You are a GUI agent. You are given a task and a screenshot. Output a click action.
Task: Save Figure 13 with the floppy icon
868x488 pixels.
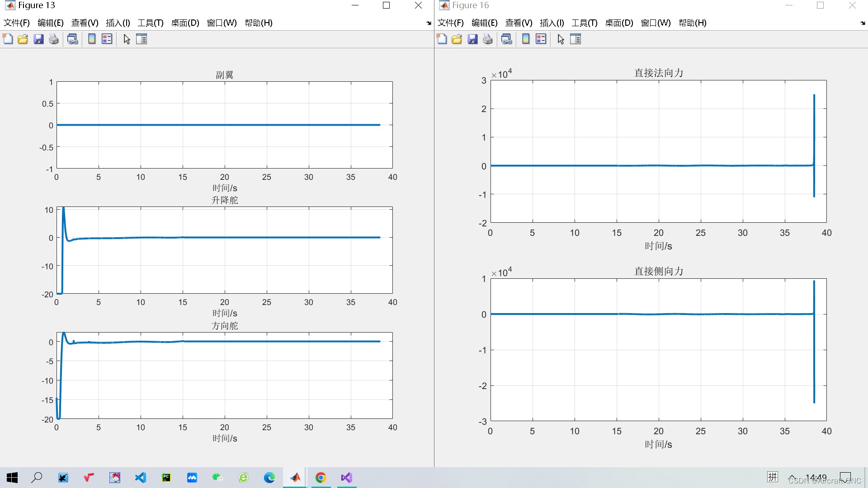38,39
